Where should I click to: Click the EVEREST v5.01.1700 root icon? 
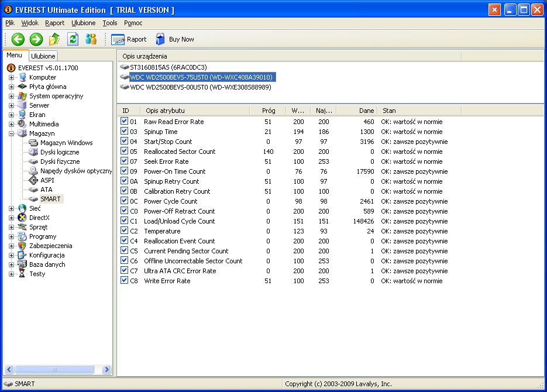[x=11, y=68]
